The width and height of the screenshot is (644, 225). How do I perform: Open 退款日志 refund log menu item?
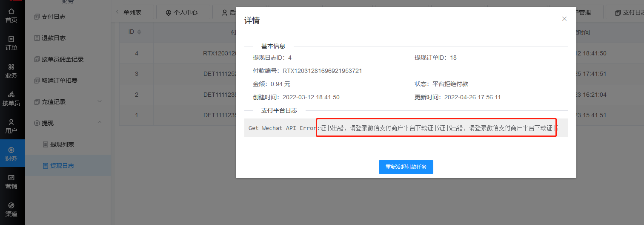(68, 38)
